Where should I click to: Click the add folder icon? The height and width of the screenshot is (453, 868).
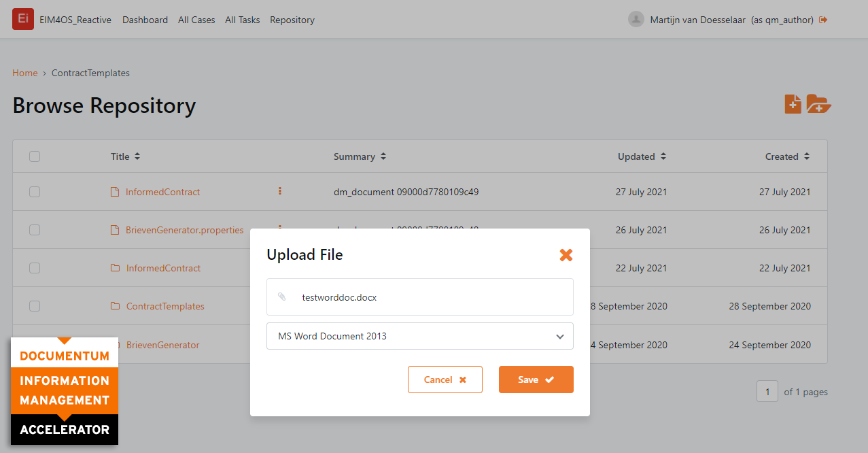[818, 104]
